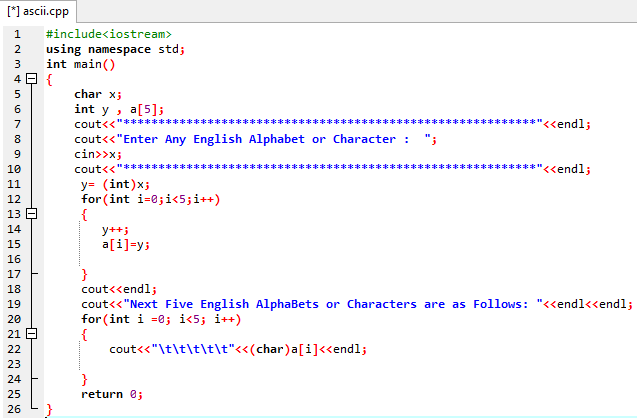
Task: Click 'for(int i =0; i<5; i++)' on line 20
Action: coord(161,319)
